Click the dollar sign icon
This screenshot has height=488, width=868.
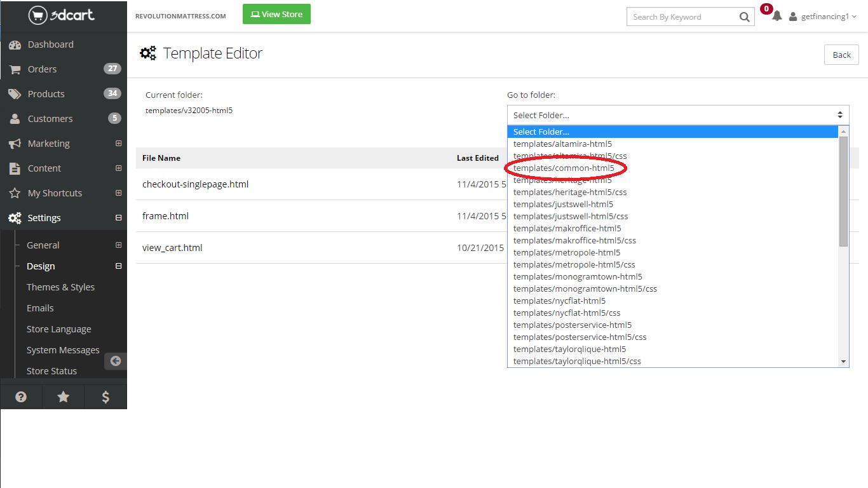click(x=105, y=397)
